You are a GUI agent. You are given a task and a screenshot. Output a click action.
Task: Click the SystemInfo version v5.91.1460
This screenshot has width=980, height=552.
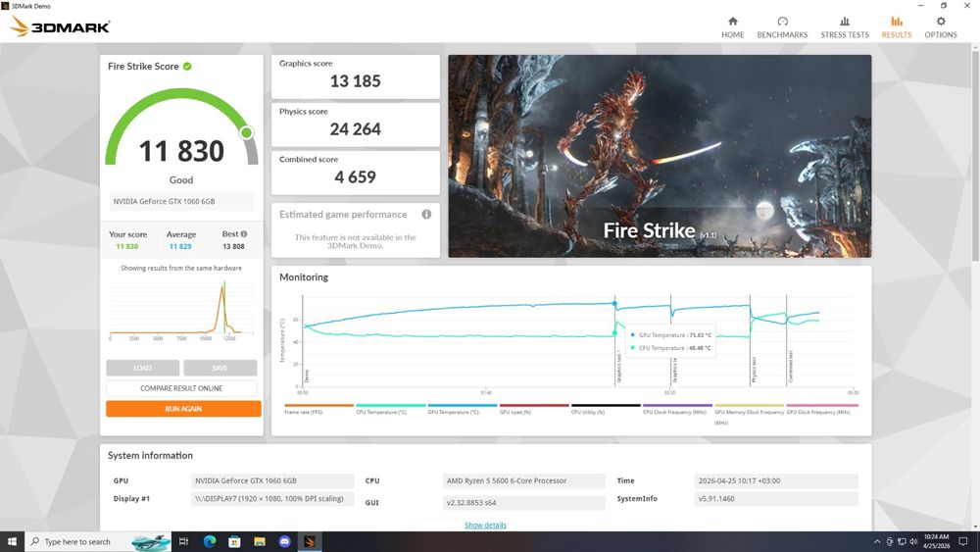click(x=775, y=499)
